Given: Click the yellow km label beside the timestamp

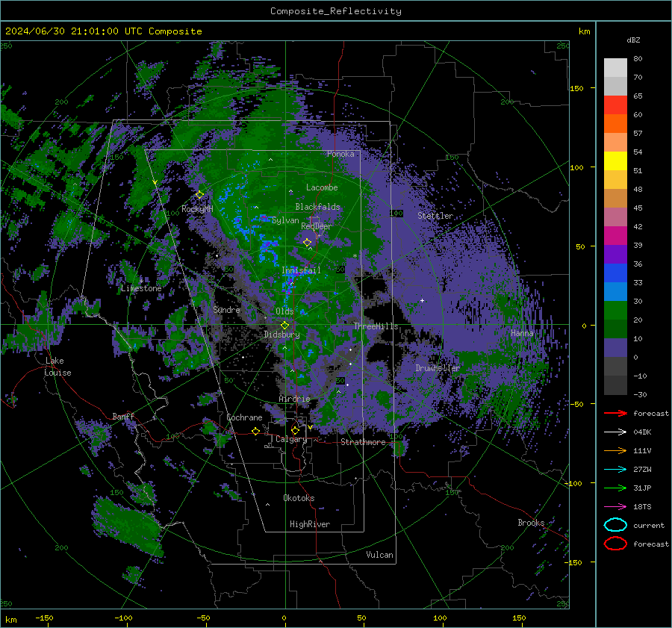Looking at the screenshot, I should [584, 31].
